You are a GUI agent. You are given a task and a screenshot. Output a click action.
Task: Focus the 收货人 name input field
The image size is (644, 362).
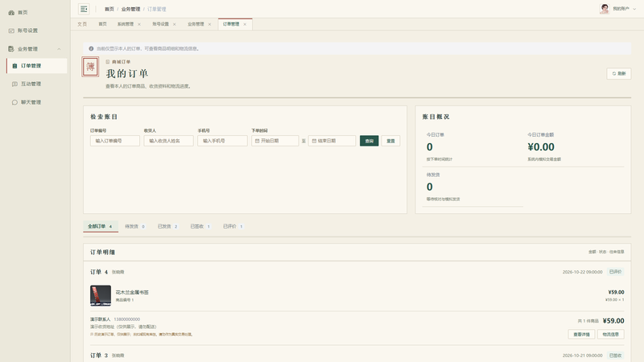(168, 141)
